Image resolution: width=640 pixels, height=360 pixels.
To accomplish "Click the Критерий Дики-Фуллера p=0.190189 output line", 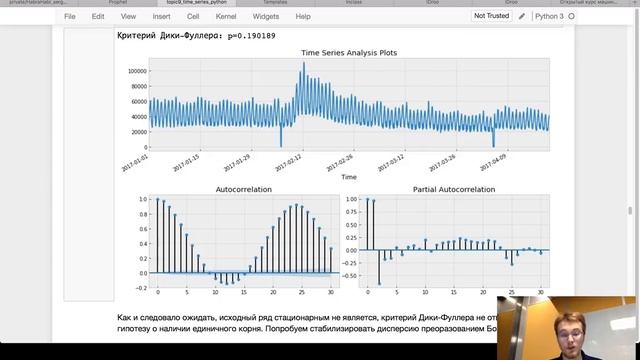I will tap(196, 36).
